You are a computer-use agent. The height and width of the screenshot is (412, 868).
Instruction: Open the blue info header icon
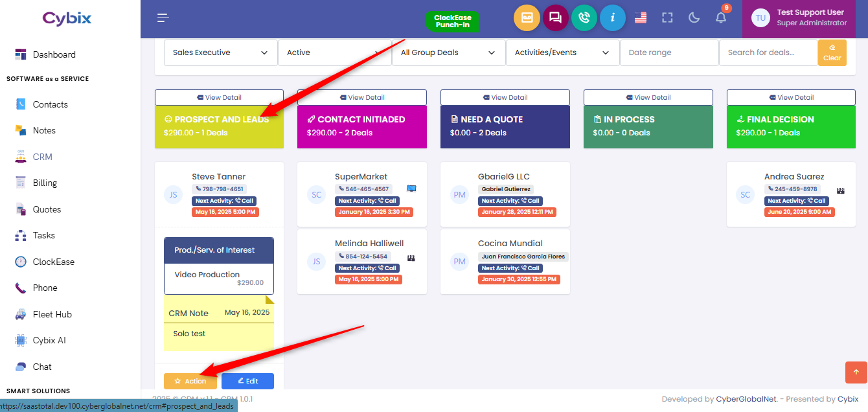[612, 18]
